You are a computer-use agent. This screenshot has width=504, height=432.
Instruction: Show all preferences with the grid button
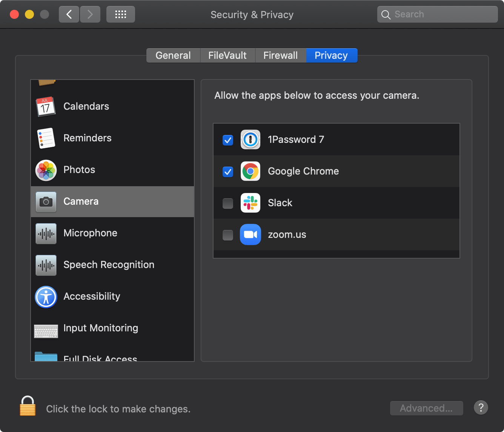(x=121, y=14)
